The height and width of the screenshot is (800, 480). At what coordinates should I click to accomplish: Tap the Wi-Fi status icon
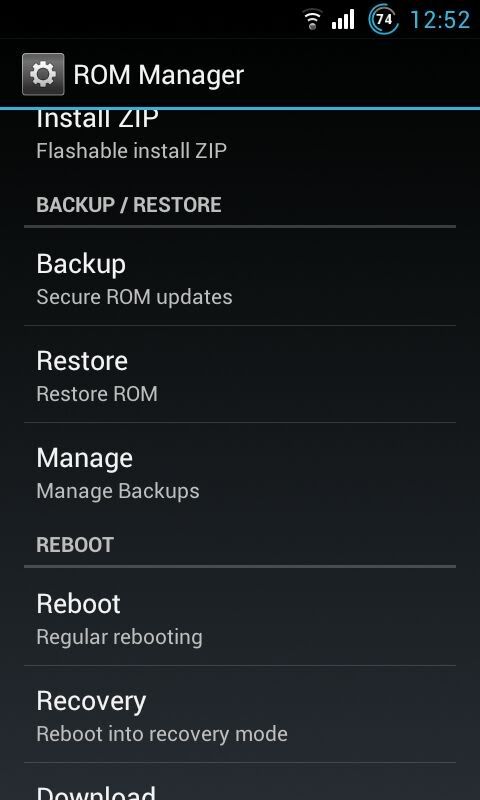tap(312, 20)
